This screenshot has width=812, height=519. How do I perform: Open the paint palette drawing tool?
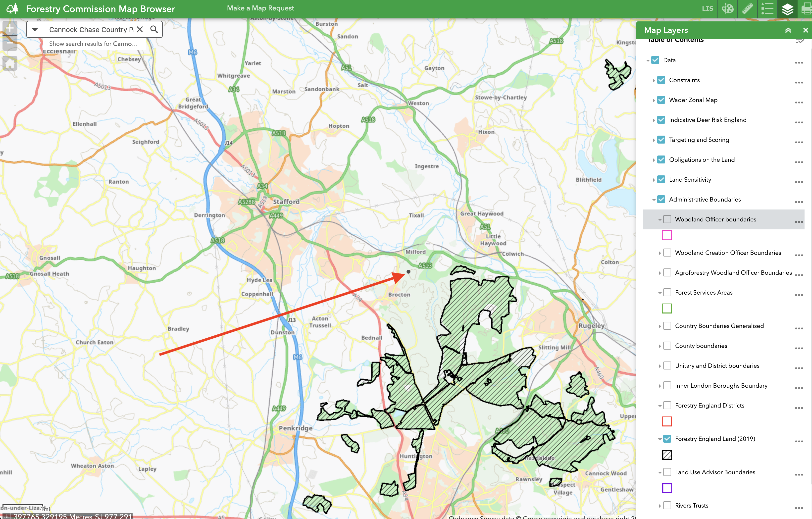point(727,8)
